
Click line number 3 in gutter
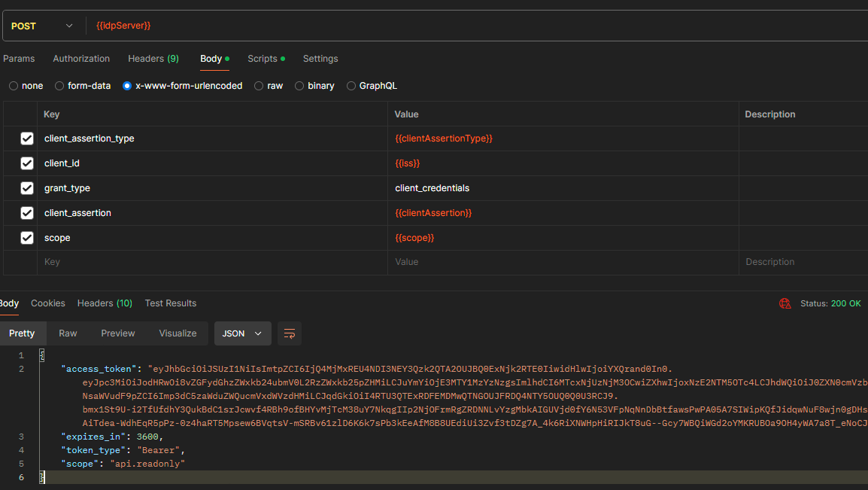pyautogui.click(x=21, y=437)
